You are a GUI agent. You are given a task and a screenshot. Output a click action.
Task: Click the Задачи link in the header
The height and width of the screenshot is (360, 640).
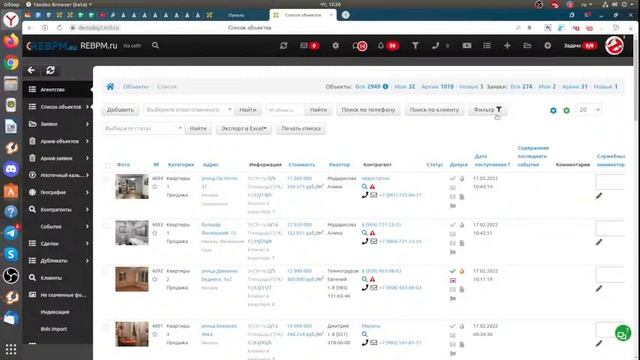572,46
